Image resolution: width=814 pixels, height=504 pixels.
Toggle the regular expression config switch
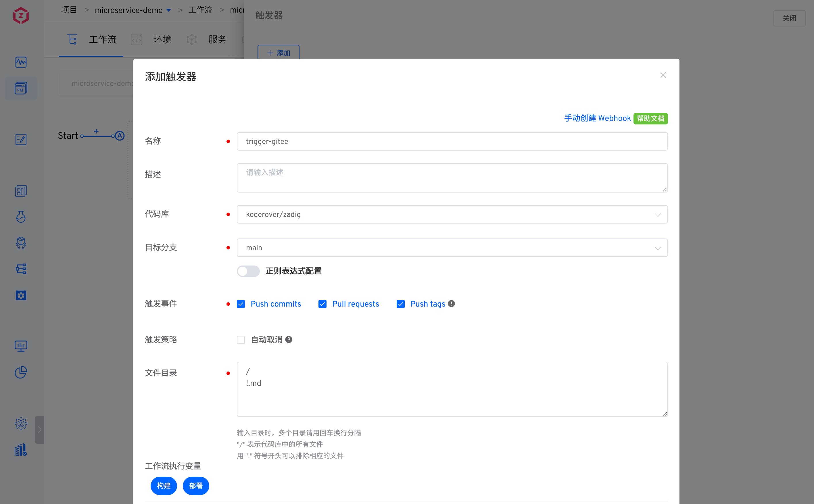pos(248,271)
